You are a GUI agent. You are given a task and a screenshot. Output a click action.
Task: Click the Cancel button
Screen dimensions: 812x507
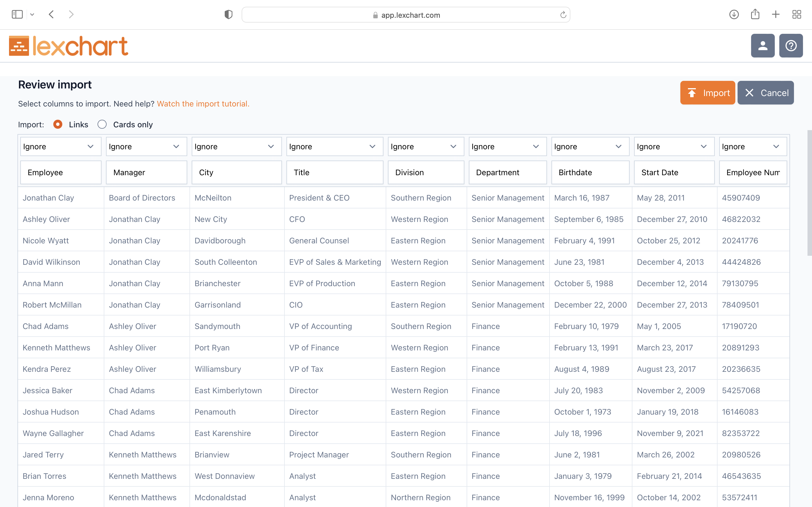pyautogui.click(x=766, y=92)
